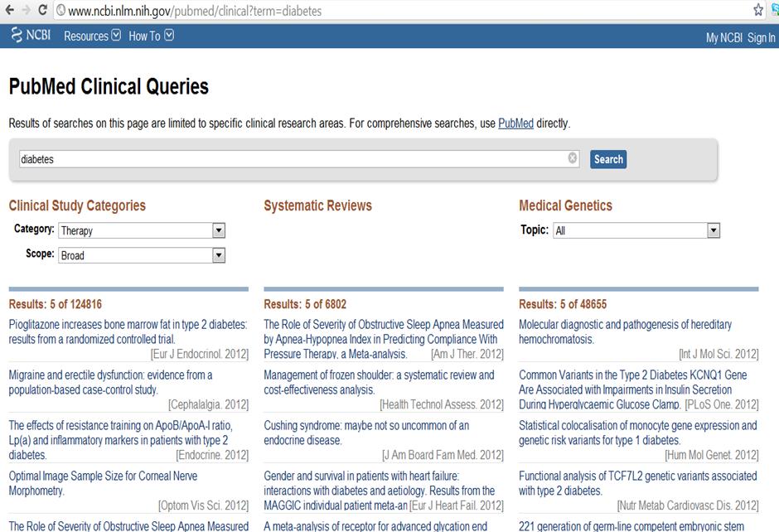Bookmark page with the star icon

point(758,10)
